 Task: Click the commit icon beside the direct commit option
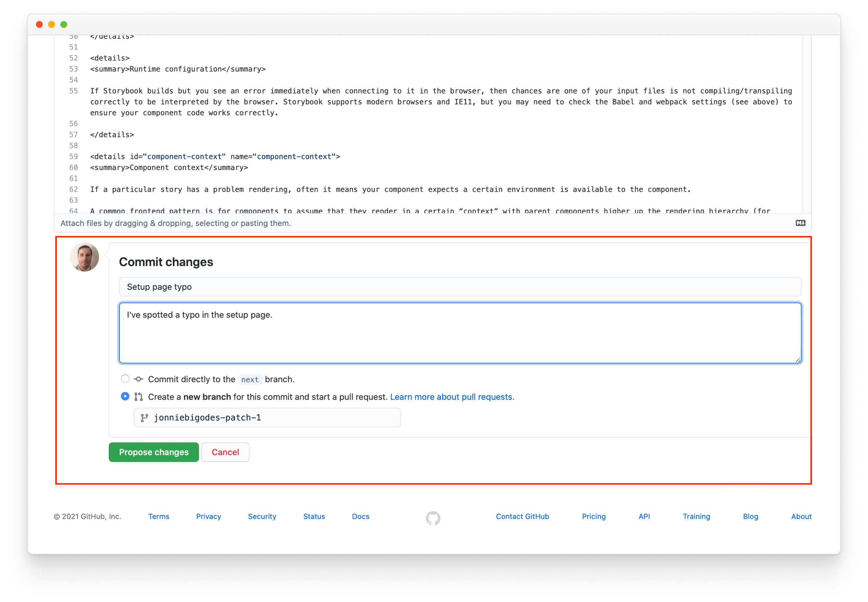pyautogui.click(x=138, y=379)
